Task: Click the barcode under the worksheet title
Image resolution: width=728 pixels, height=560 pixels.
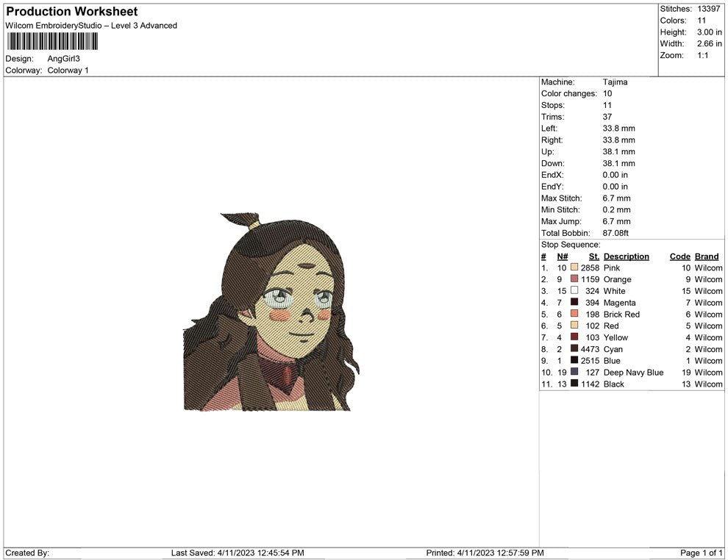Action: [x=52, y=41]
